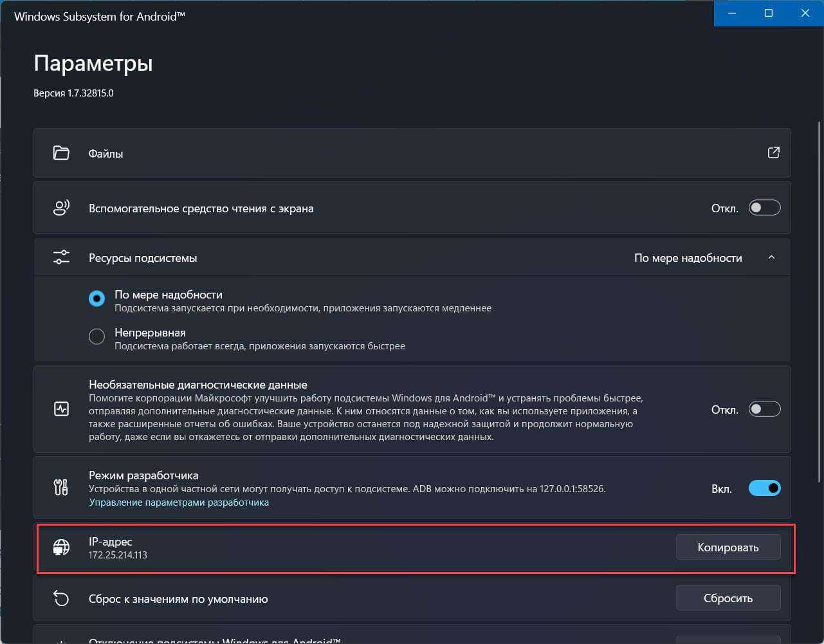The height and width of the screenshot is (644, 824).
Task: Click the Files folder icon
Action: pyautogui.click(x=61, y=153)
